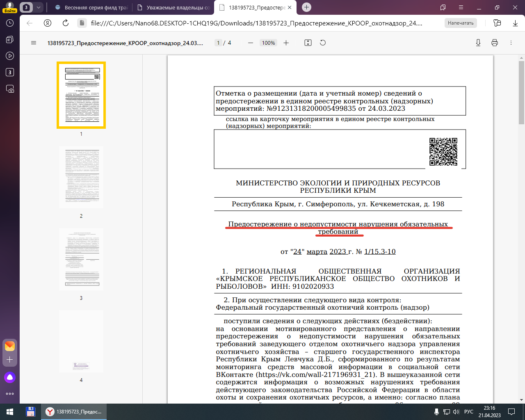Open the Alice assistant in sidebar
The width and height of the screenshot is (525, 420).
10,377
